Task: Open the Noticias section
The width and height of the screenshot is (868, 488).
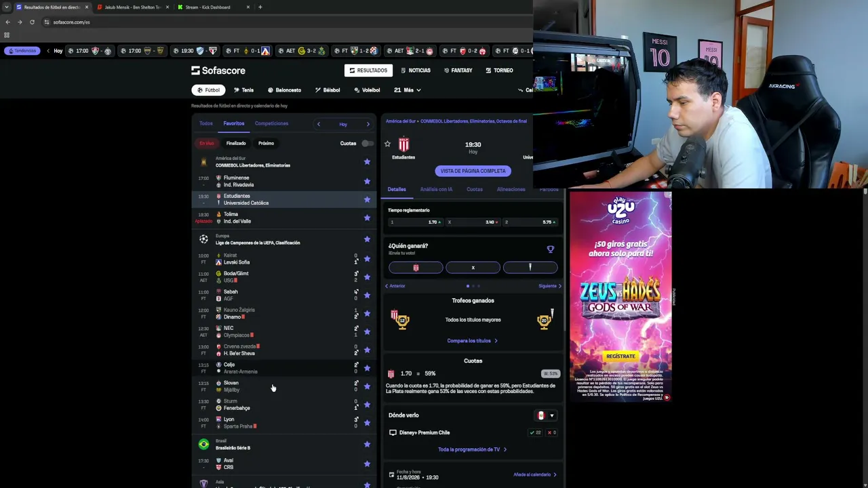Action: pyautogui.click(x=416, y=70)
